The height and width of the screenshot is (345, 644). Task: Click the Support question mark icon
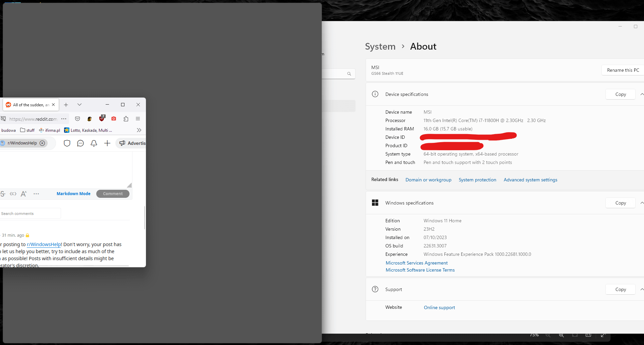pos(375,289)
